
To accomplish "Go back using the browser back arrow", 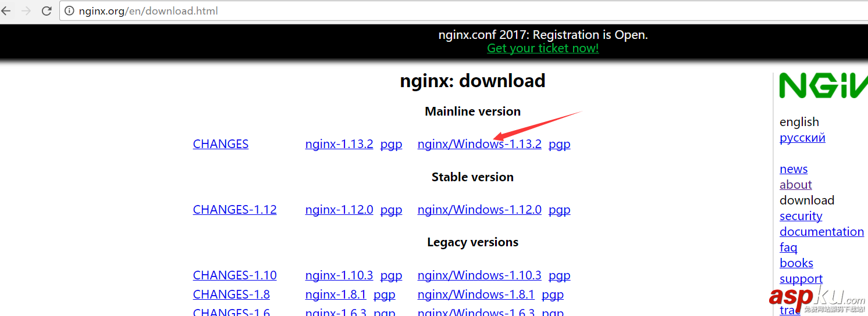I will click(x=6, y=10).
